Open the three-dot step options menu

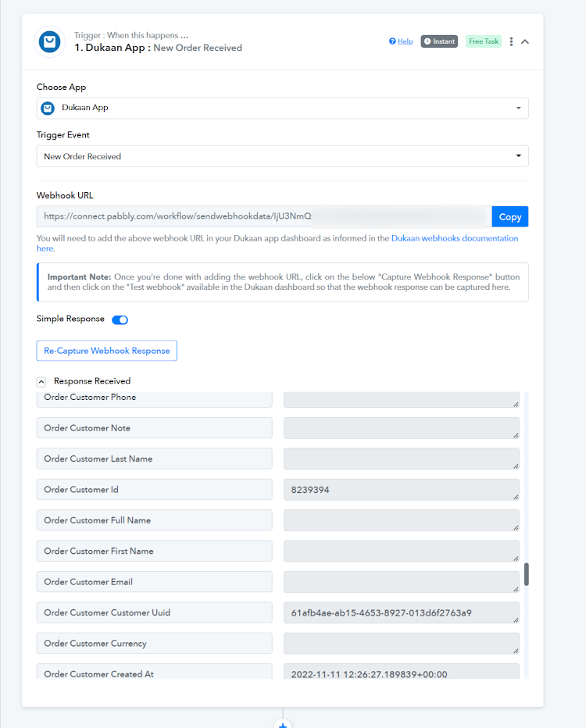(511, 41)
